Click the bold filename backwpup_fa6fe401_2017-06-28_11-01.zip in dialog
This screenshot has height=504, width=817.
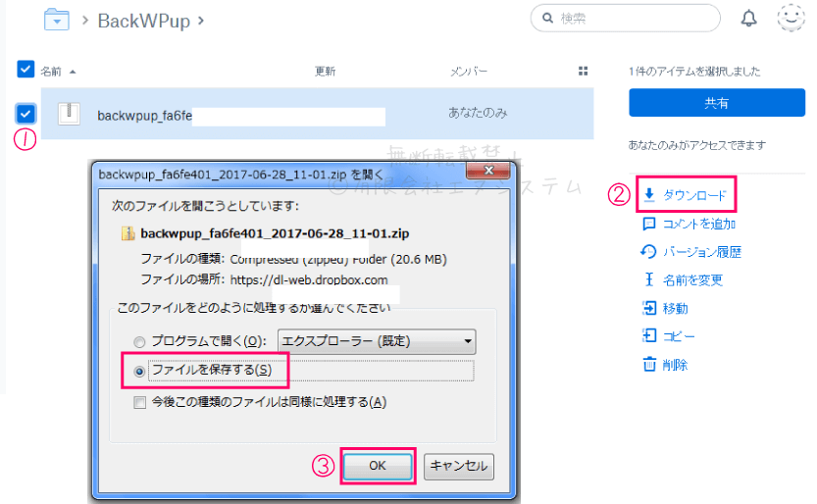tap(275, 233)
